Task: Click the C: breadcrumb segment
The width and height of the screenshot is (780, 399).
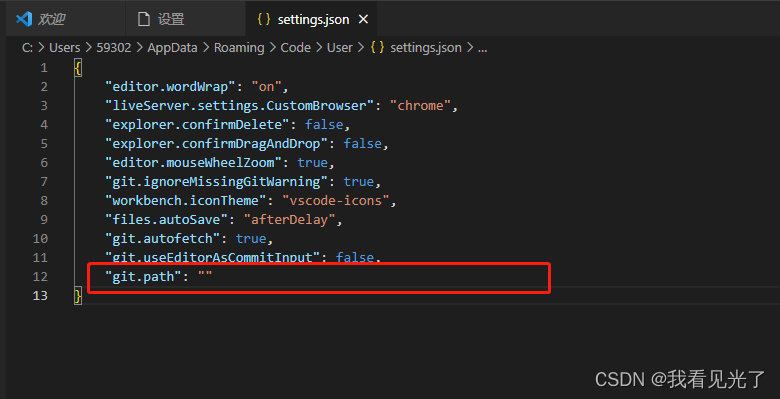Action: [x=27, y=48]
